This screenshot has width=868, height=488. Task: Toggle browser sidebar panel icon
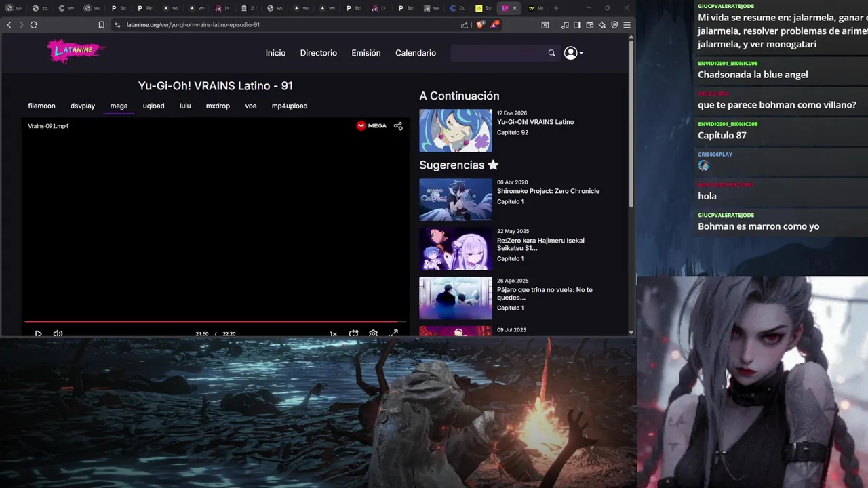(x=577, y=25)
